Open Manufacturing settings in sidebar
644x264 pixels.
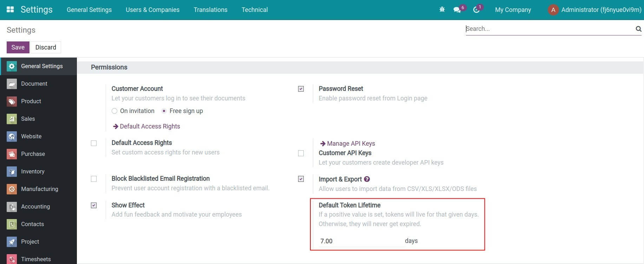pos(39,189)
